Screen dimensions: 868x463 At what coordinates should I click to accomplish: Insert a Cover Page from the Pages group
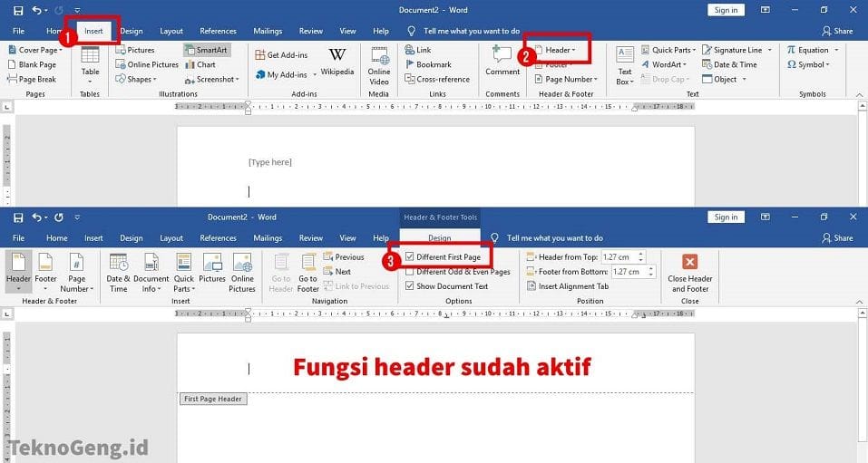click(x=34, y=50)
